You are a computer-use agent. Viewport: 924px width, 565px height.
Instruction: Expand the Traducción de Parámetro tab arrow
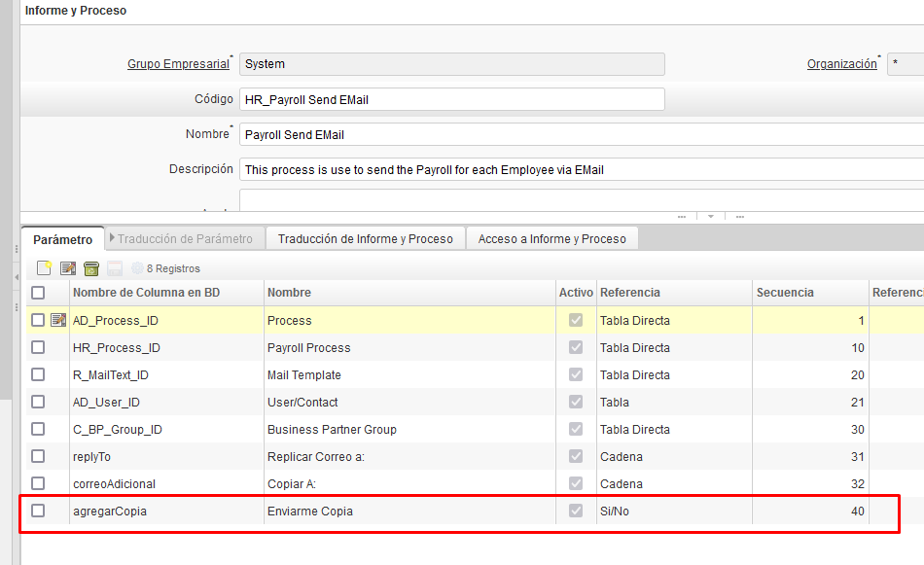click(113, 238)
